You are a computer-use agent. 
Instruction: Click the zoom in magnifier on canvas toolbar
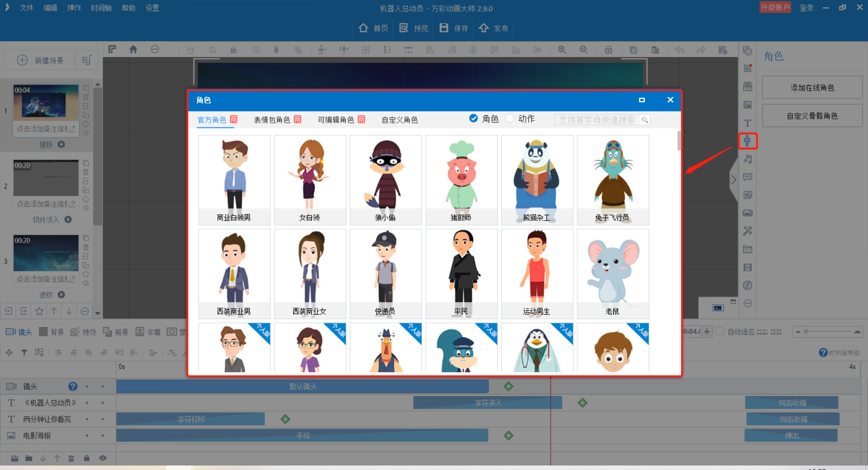click(562, 50)
